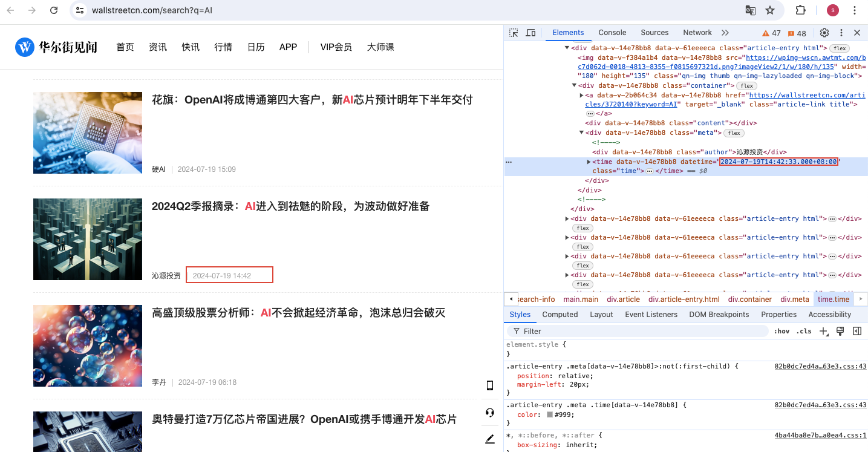Open the Computed styles tab
This screenshot has height=452, width=868.
[560, 314]
